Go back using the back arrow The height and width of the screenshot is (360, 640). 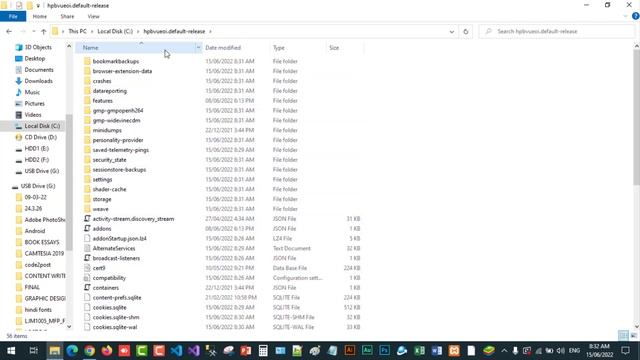coord(9,31)
